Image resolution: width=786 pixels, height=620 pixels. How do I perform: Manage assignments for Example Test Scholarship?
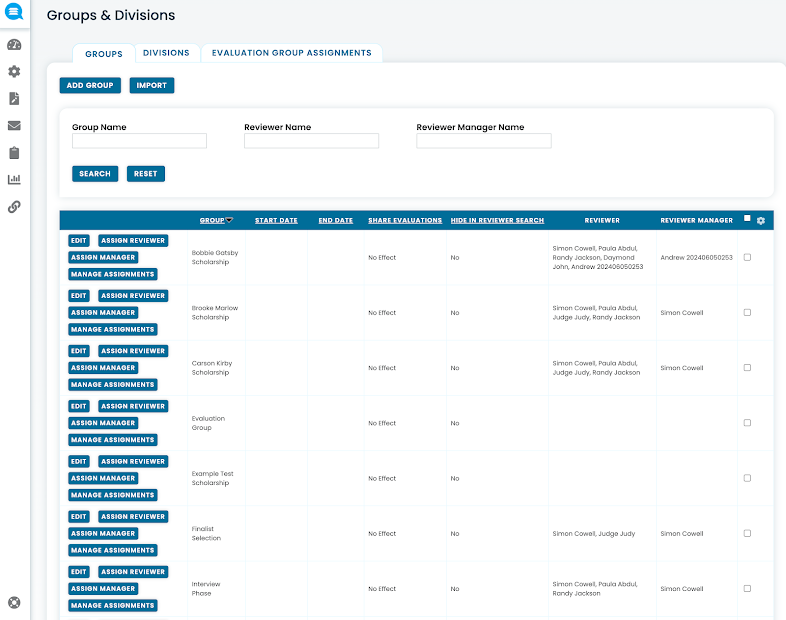point(113,495)
